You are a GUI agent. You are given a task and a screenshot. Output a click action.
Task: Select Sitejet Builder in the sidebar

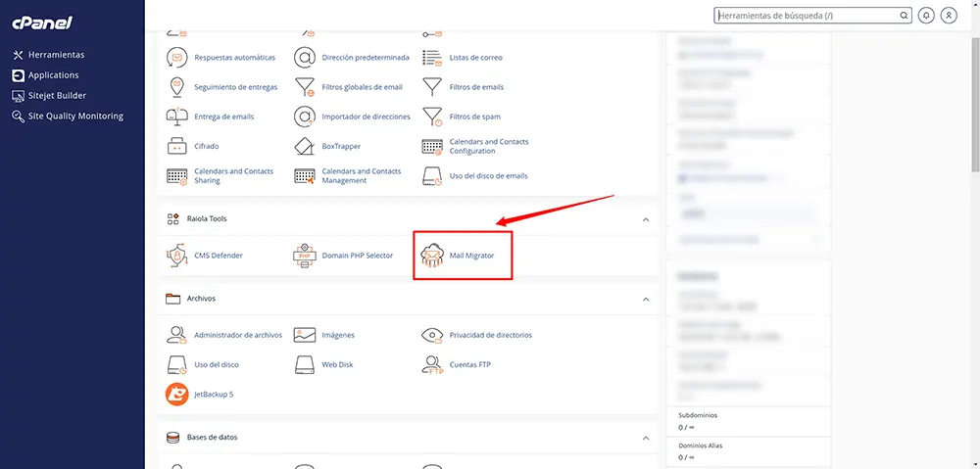coord(57,95)
